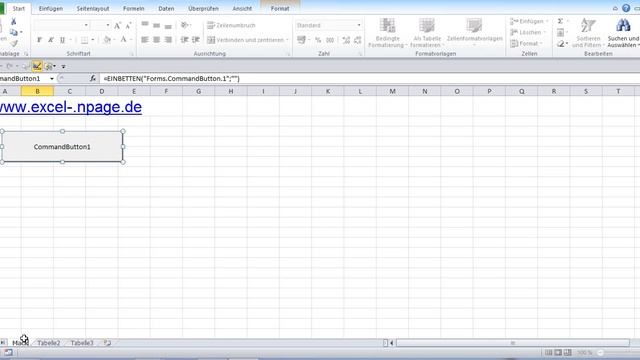Click the text orientation icon

[x=184, y=25]
